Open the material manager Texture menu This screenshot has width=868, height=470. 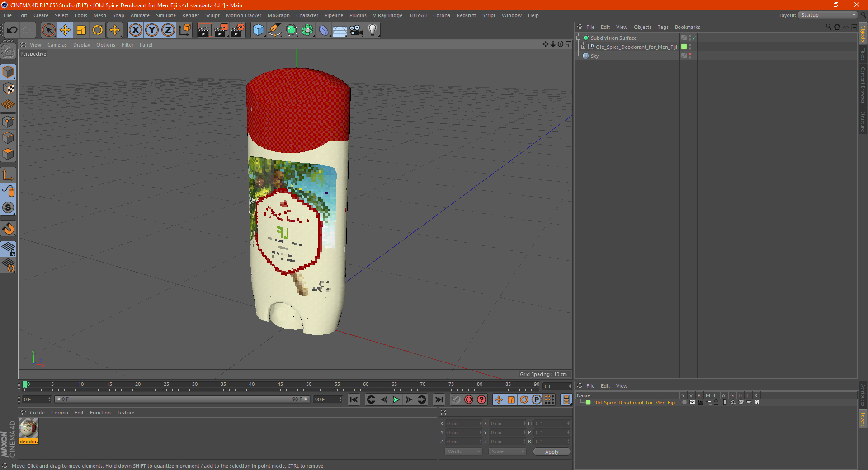click(x=125, y=413)
